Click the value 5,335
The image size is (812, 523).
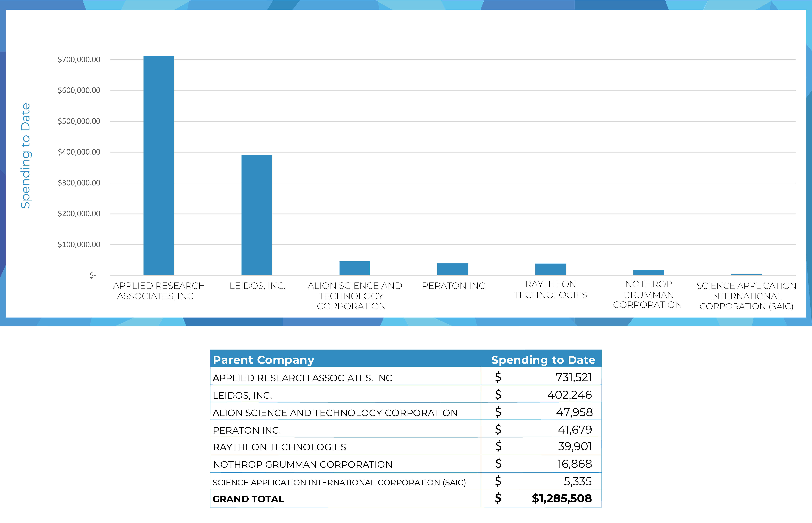[578, 481]
